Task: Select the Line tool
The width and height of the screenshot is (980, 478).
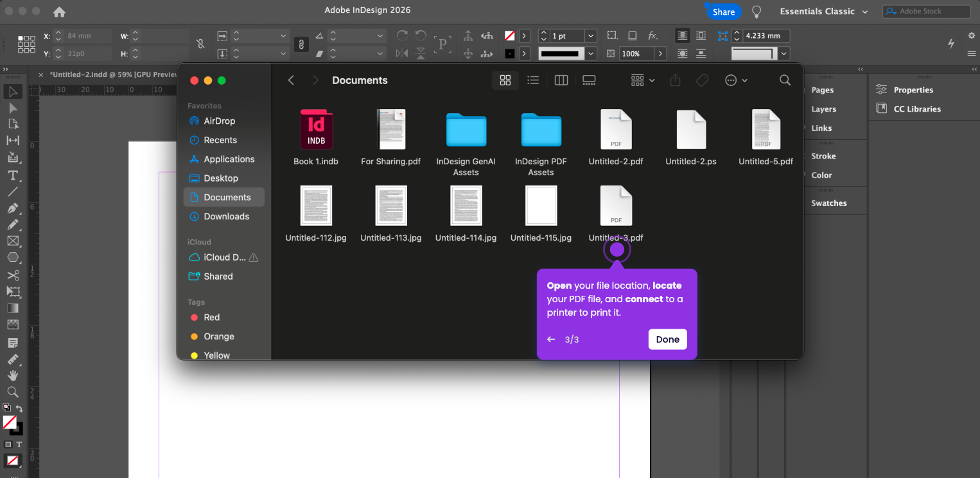Action: point(13,192)
